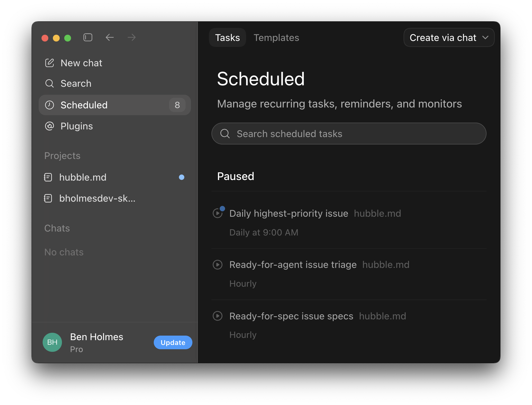The height and width of the screenshot is (405, 532).
Task: Open the Create via chat dropdown arrow
Action: tap(485, 38)
